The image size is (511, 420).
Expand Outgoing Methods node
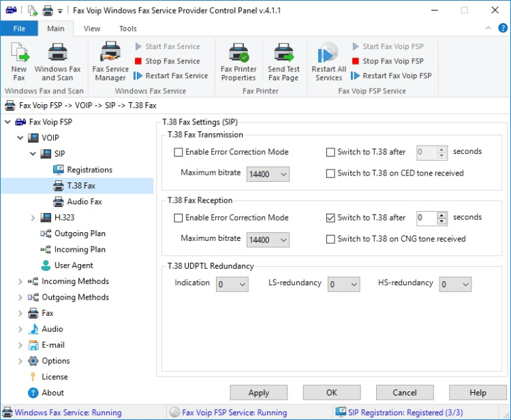[x=20, y=297]
